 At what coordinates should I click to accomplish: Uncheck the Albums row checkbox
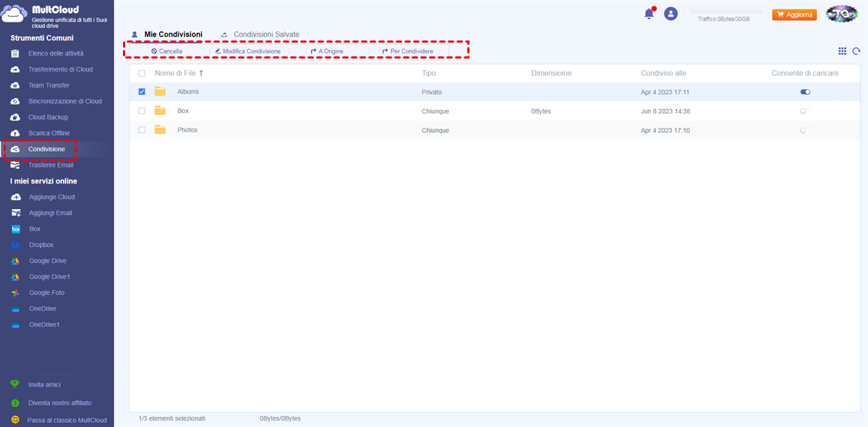tap(142, 92)
